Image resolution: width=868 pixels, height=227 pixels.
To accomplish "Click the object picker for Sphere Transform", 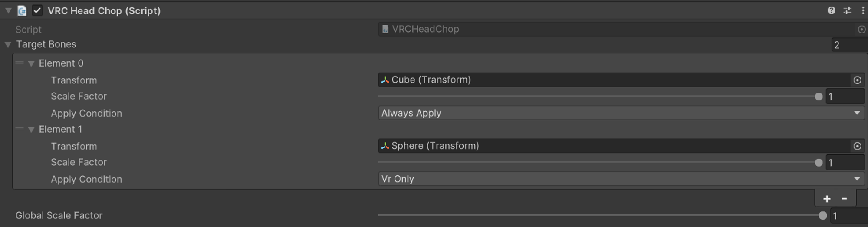I will coord(857,146).
